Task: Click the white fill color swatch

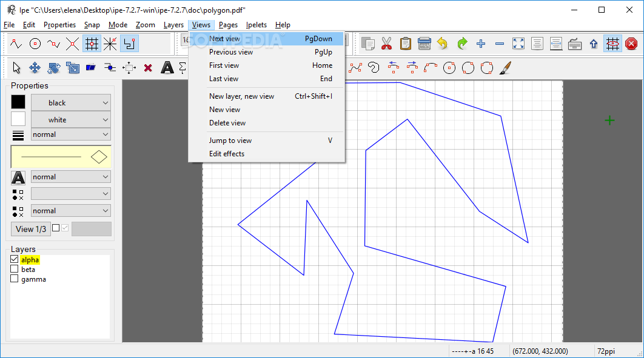Action: click(x=18, y=119)
